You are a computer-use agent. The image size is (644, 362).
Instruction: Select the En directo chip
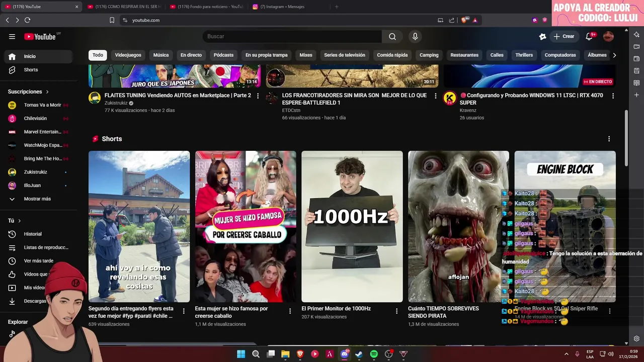191,55
